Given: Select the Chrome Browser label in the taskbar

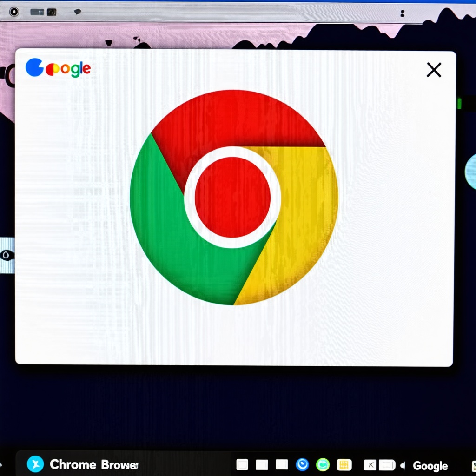Looking at the screenshot, I should click(x=94, y=464).
